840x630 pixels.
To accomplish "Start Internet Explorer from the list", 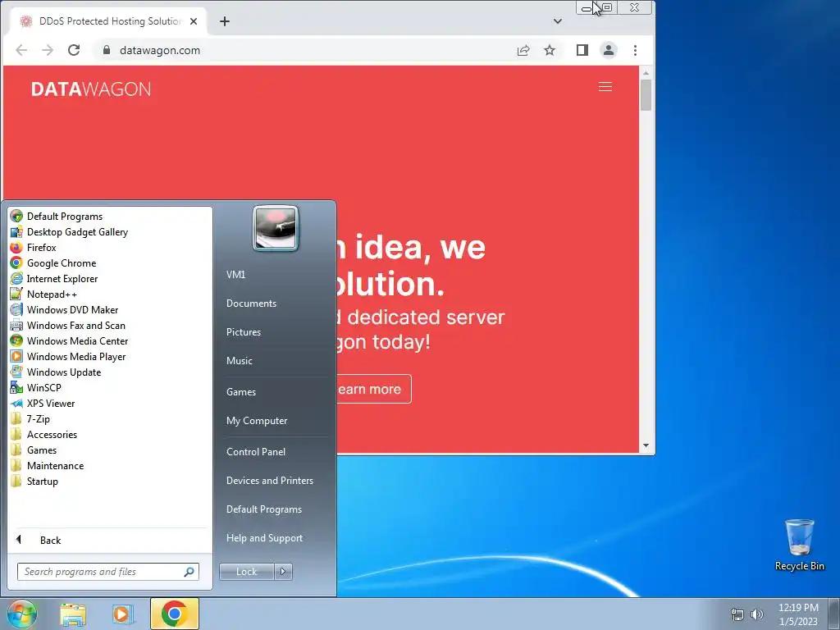I will [x=62, y=279].
